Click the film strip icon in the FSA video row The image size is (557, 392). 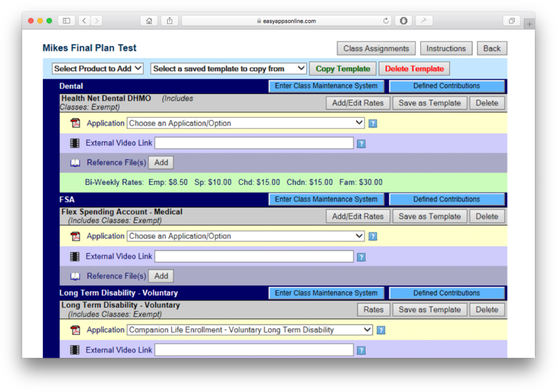coord(75,256)
